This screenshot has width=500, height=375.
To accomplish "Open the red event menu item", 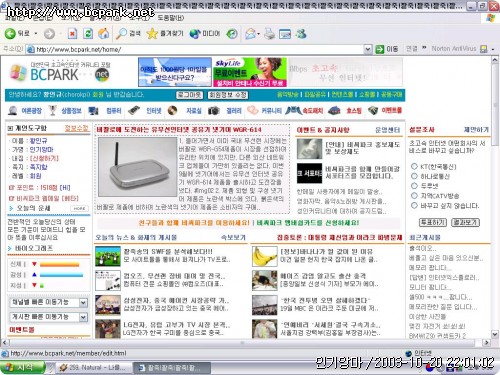I will click(x=385, y=110).
